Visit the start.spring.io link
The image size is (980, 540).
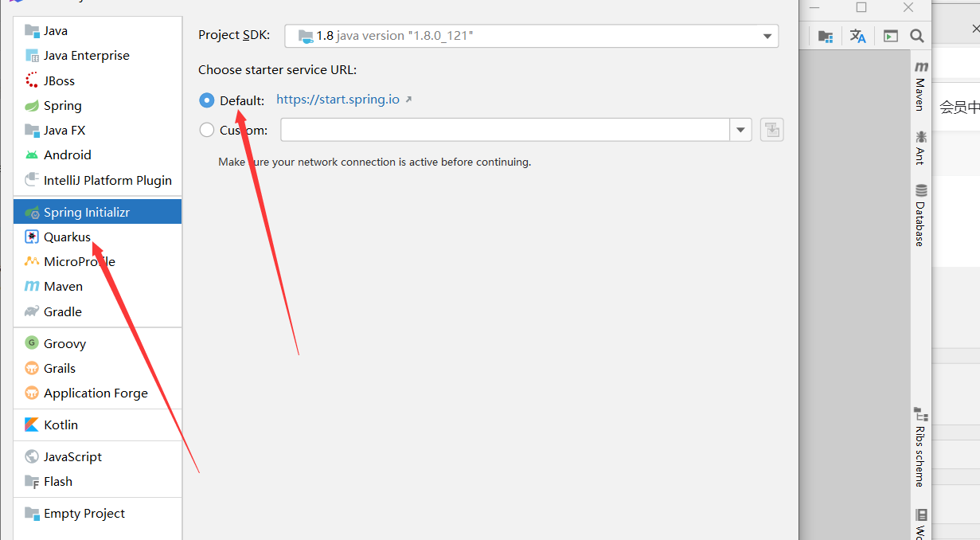coord(338,100)
